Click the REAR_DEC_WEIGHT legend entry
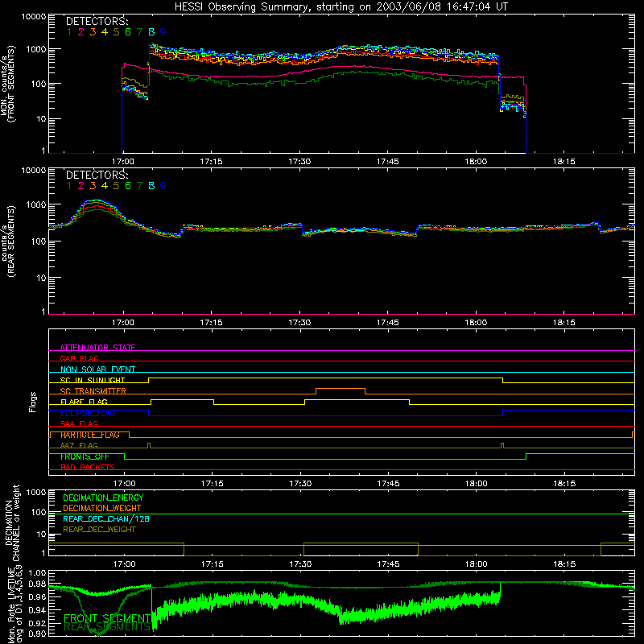The image size is (644, 644). [99, 530]
